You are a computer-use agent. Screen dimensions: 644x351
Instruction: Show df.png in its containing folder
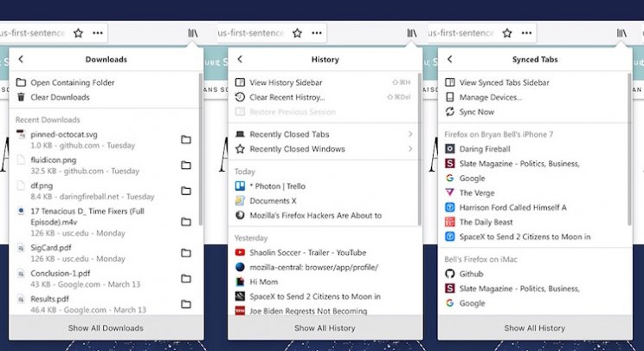pos(186,191)
